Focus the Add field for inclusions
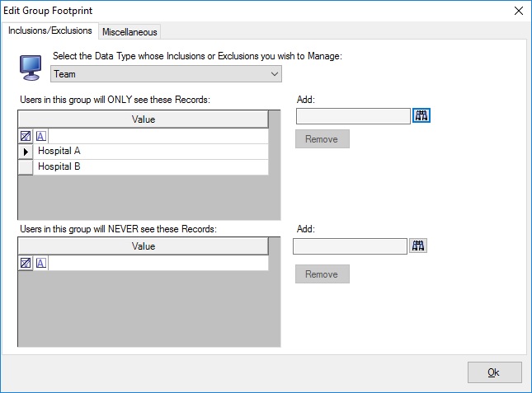 (x=352, y=116)
